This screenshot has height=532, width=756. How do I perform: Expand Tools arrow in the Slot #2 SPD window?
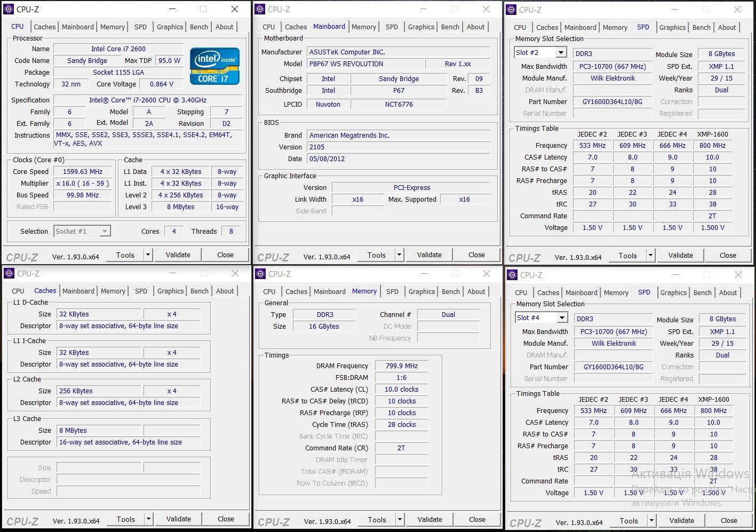(651, 256)
